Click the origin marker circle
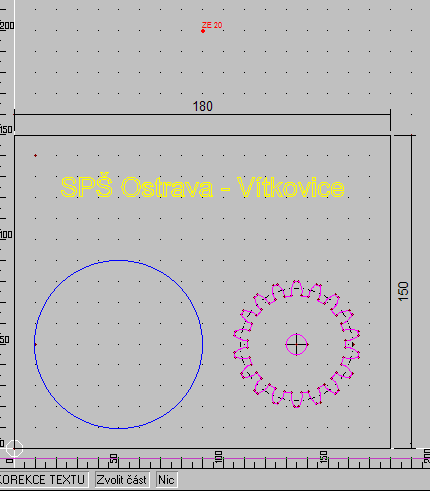 point(14,448)
